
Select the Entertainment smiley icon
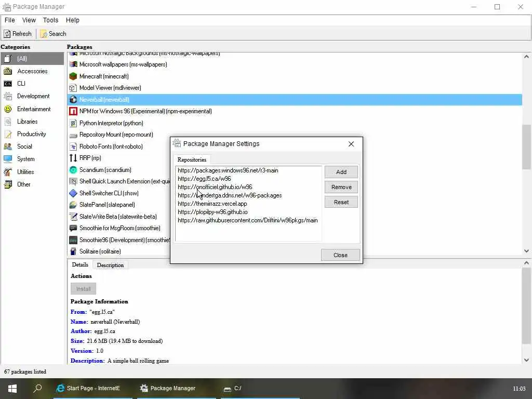coord(8,109)
